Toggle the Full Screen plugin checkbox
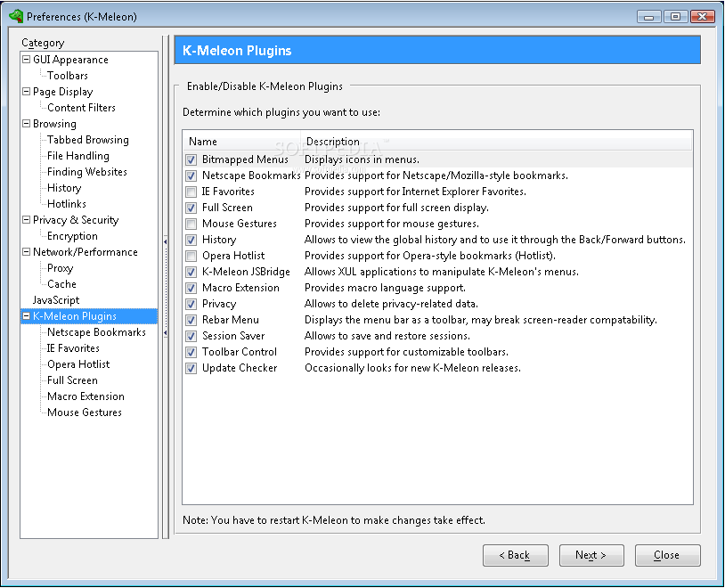725x588 pixels. coord(191,208)
